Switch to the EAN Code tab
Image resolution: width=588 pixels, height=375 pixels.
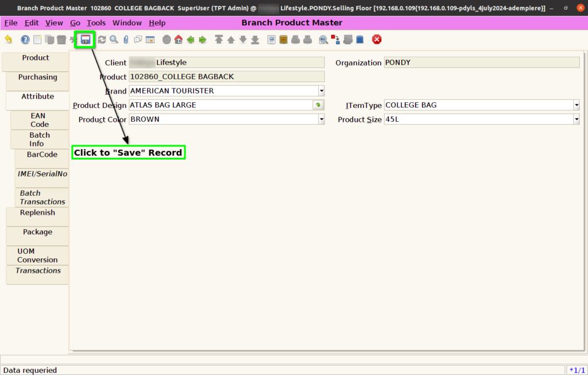pos(40,120)
